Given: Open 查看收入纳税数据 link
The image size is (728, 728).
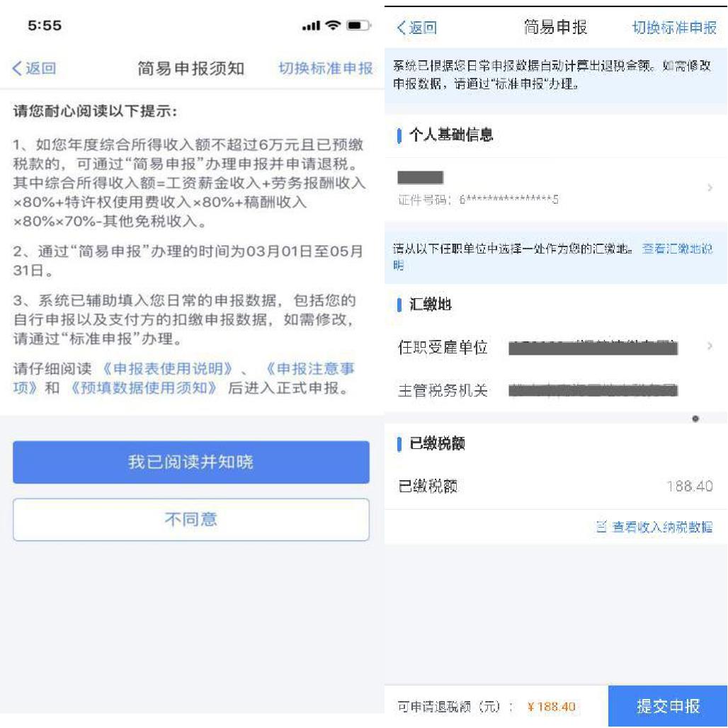Looking at the screenshot, I should [662, 526].
